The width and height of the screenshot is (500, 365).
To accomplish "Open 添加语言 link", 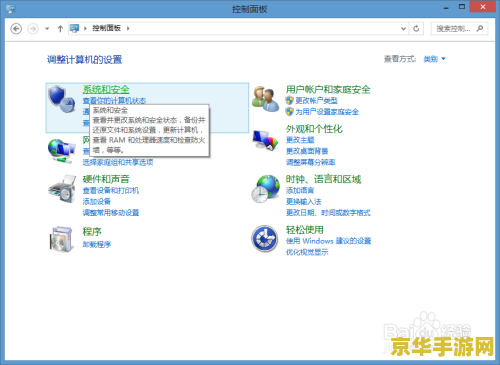I will coord(300,190).
